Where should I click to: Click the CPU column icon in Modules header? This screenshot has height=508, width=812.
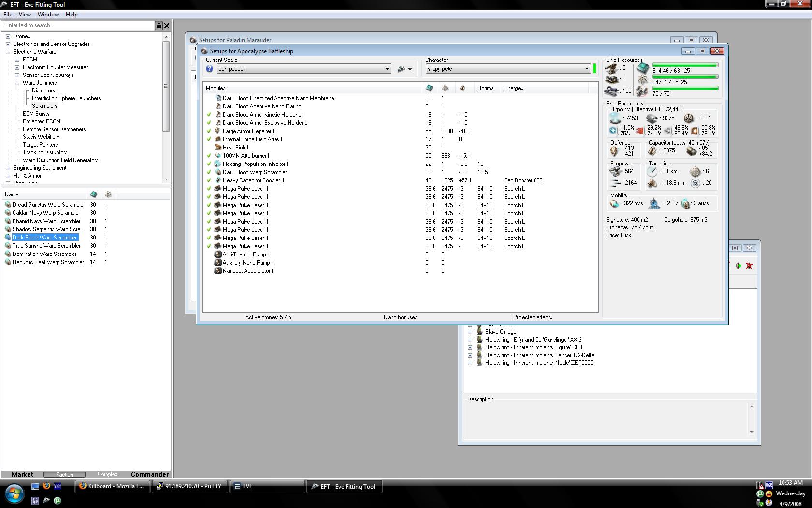[429, 88]
